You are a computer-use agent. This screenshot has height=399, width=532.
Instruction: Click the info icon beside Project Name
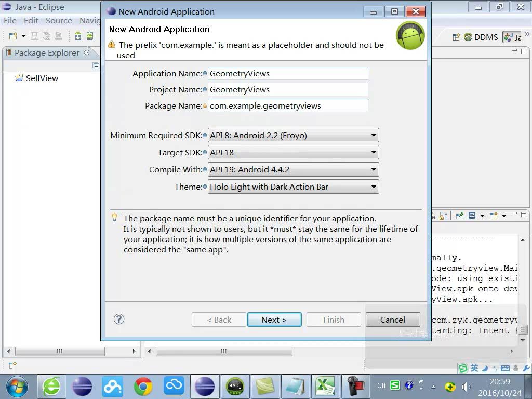click(x=205, y=89)
